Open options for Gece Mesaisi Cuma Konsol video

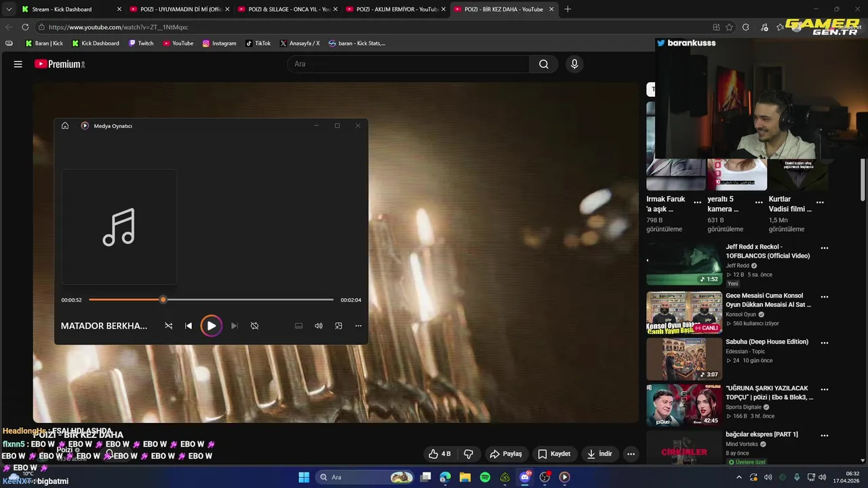825,297
